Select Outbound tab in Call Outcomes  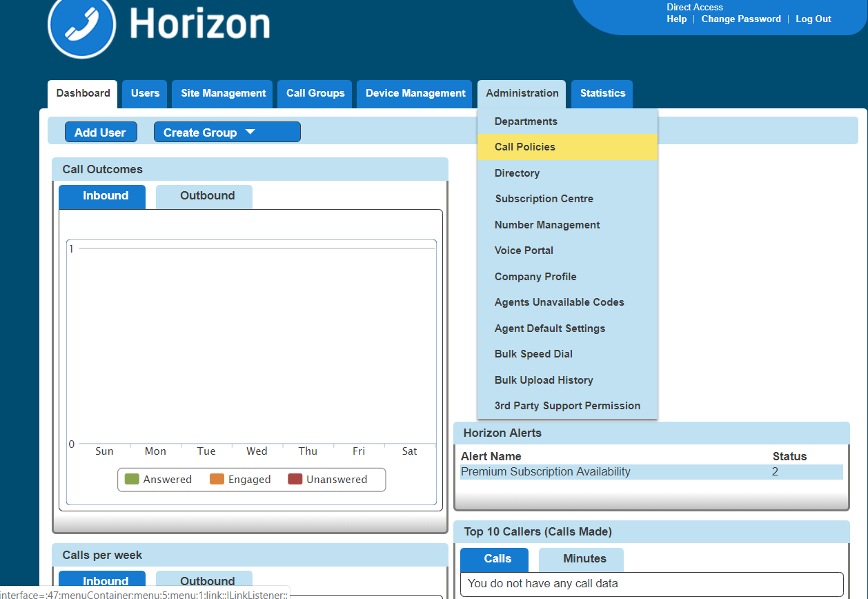204,197
